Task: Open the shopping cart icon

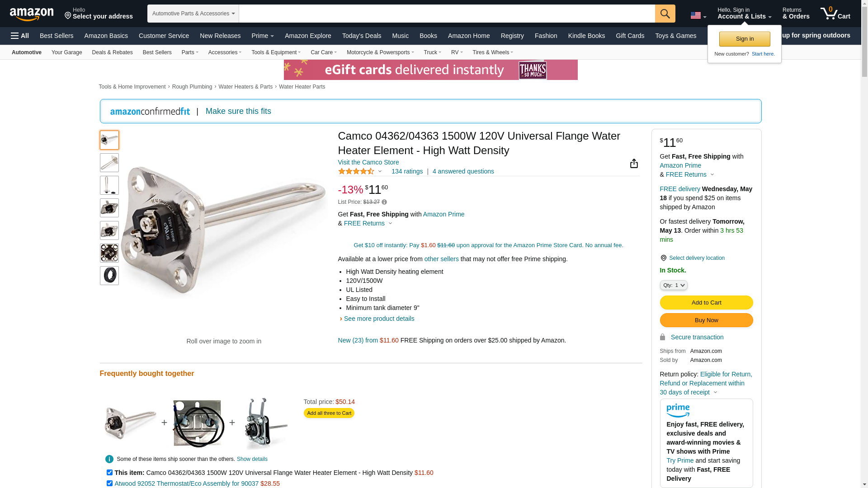Action: [835, 14]
